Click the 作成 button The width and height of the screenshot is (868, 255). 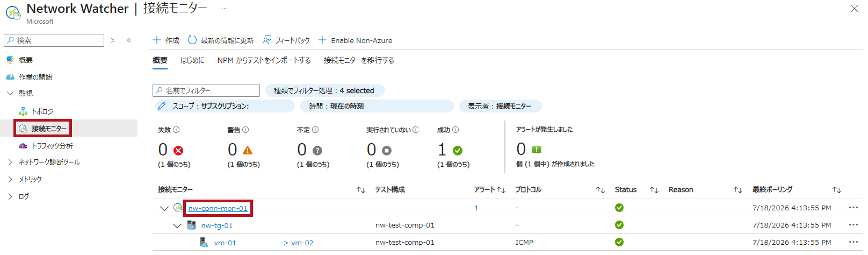[x=166, y=40]
